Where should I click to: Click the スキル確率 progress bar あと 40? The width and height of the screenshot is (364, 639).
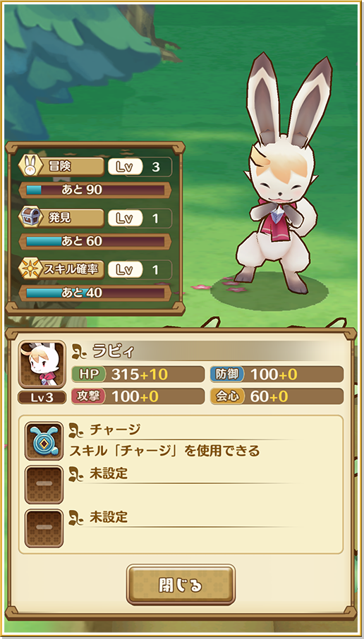95,293
